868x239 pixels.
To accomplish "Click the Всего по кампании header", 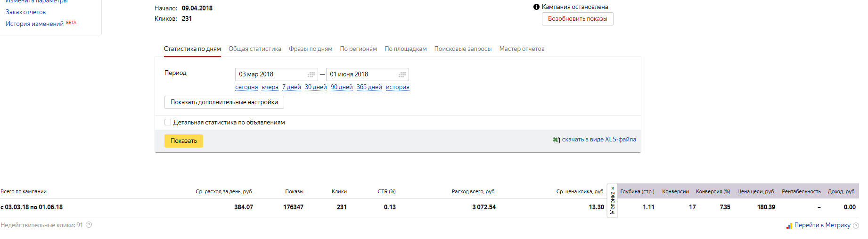I will pyautogui.click(x=24, y=191).
